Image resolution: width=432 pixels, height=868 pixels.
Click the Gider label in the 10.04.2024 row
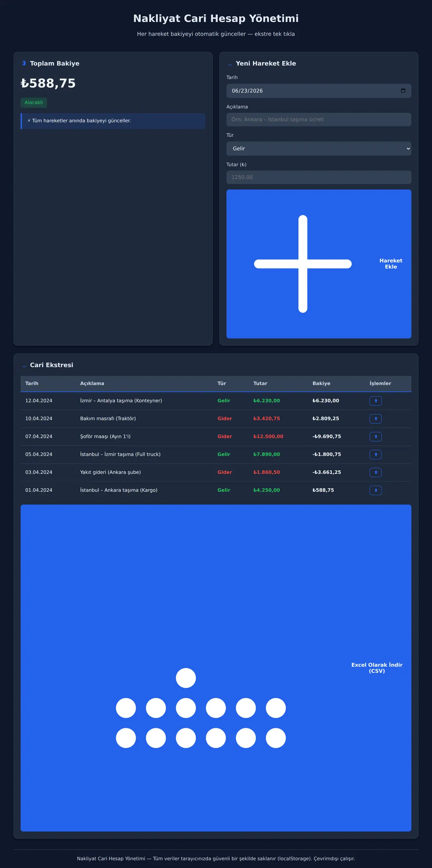coord(225,419)
